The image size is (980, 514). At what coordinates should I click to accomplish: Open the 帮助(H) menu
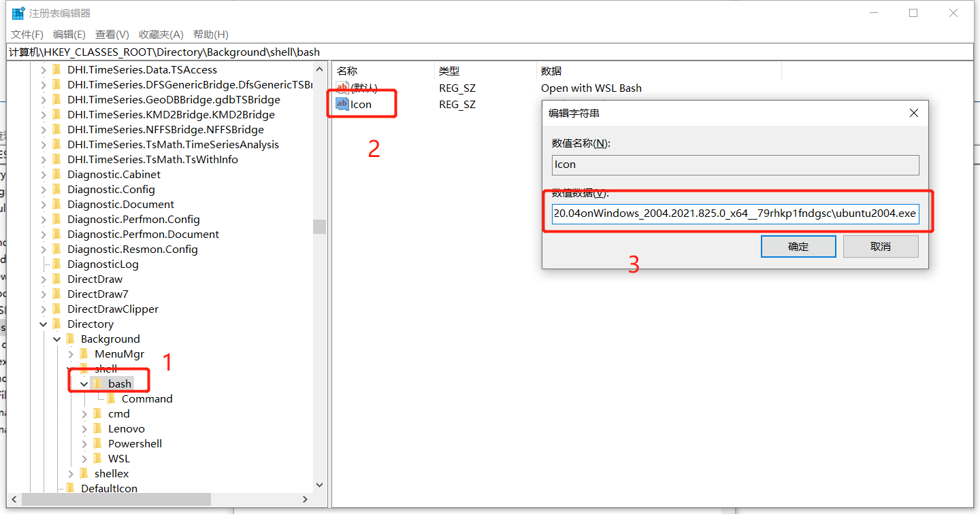tap(211, 34)
